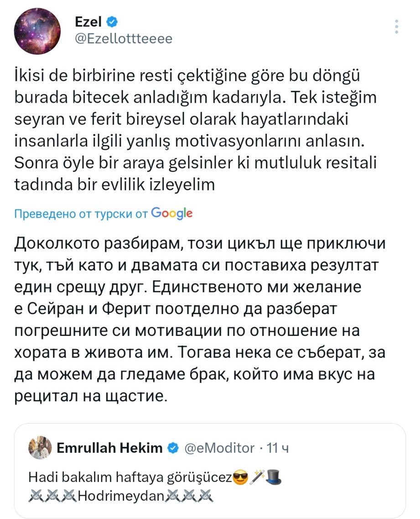Click the Google logo in translation note
This screenshot has width=420, height=519.
(x=171, y=213)
